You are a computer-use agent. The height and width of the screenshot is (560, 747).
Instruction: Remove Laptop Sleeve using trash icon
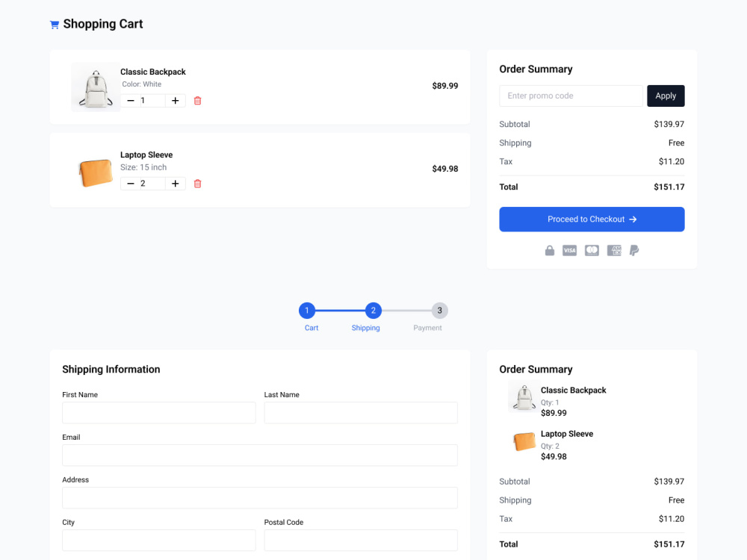[198, 184]
